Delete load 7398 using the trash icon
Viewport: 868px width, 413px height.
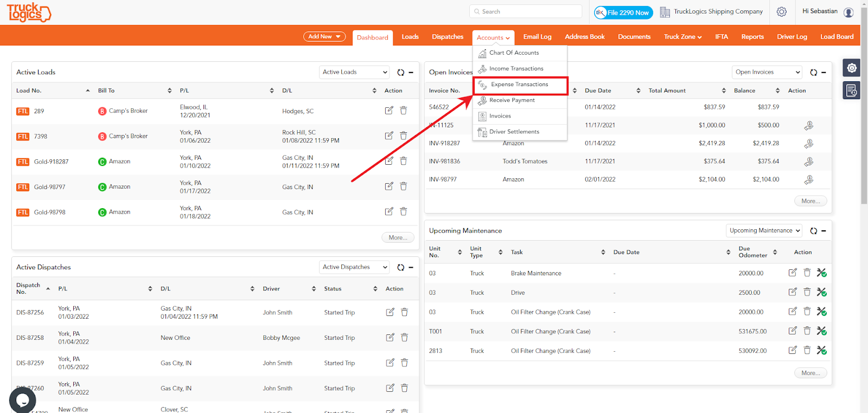(404, 135)
